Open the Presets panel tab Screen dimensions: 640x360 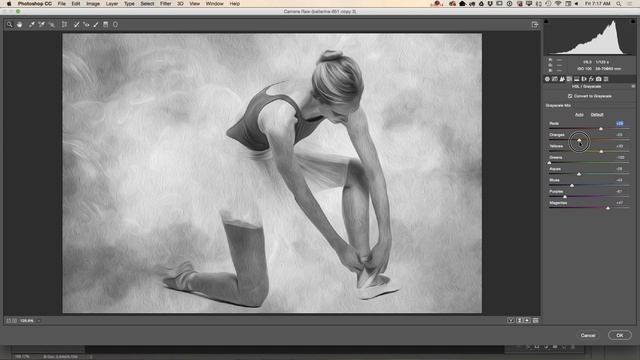point(606,79)
